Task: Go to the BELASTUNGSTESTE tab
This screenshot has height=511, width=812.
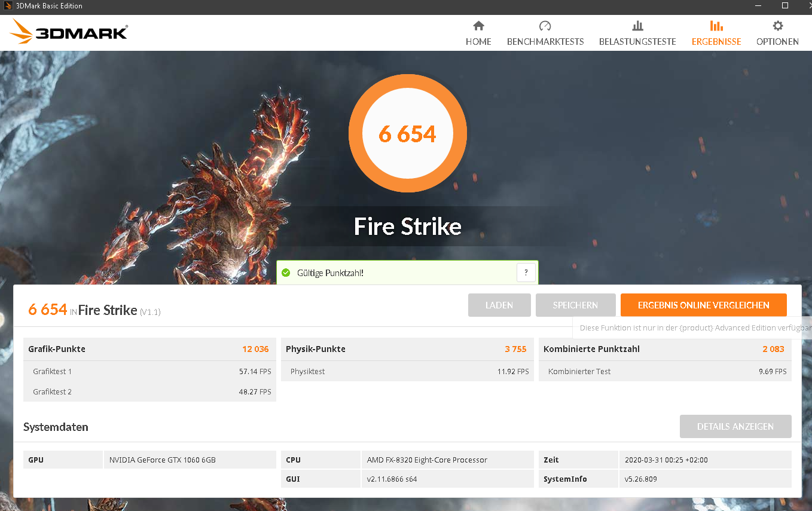Action: 637,33
